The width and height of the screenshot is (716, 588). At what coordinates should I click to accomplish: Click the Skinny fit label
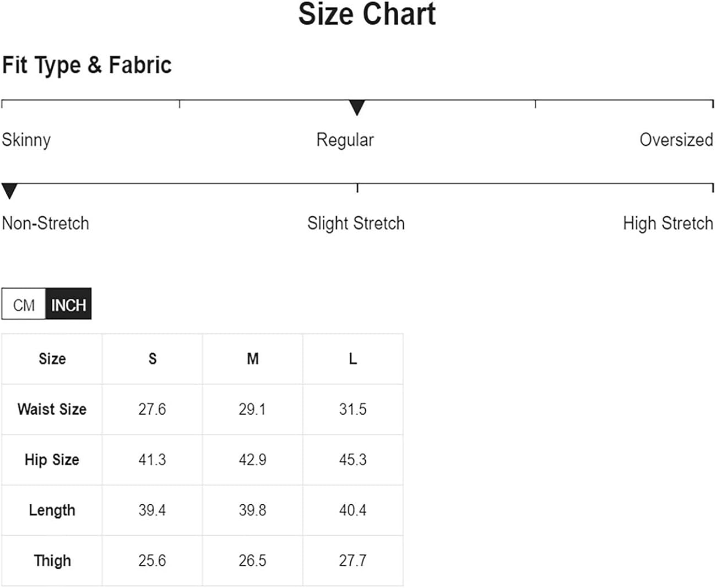pyautogui.click(x=26, y=140)
